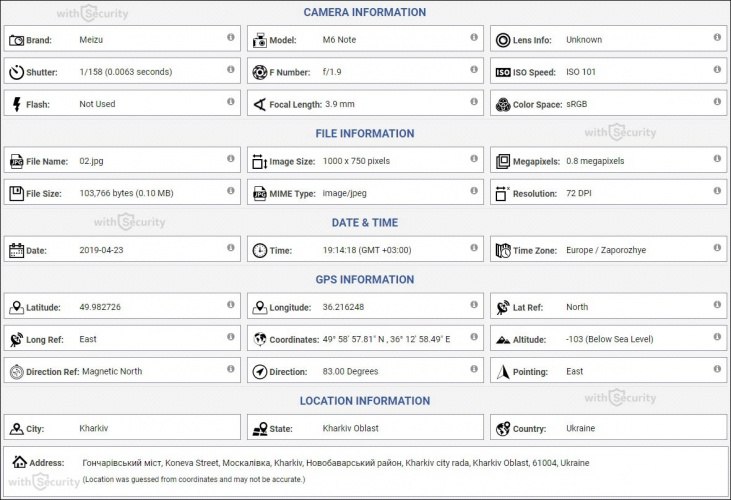
Task: Click the stopwatch icon beside Shutter
Action: 16,72
